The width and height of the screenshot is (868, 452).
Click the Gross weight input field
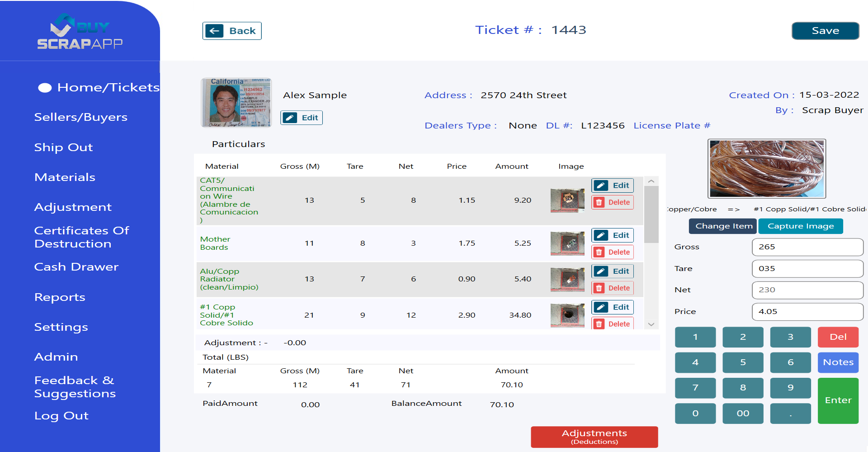(807, 247)
